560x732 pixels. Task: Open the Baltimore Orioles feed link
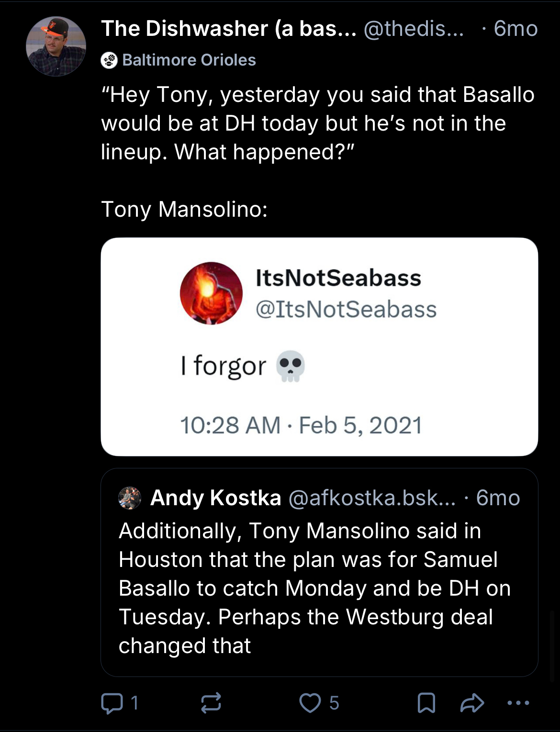(x=189, y=60)
